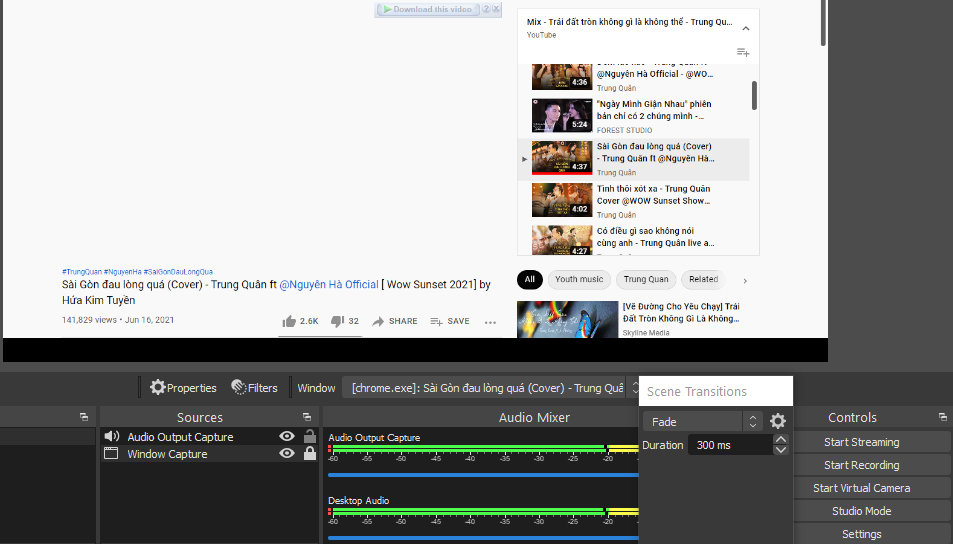Toggle lock on Window Capture
Image resolution: width=953 pixels, height=544 pixels.
pyautogui.click(x=310, y=453)
